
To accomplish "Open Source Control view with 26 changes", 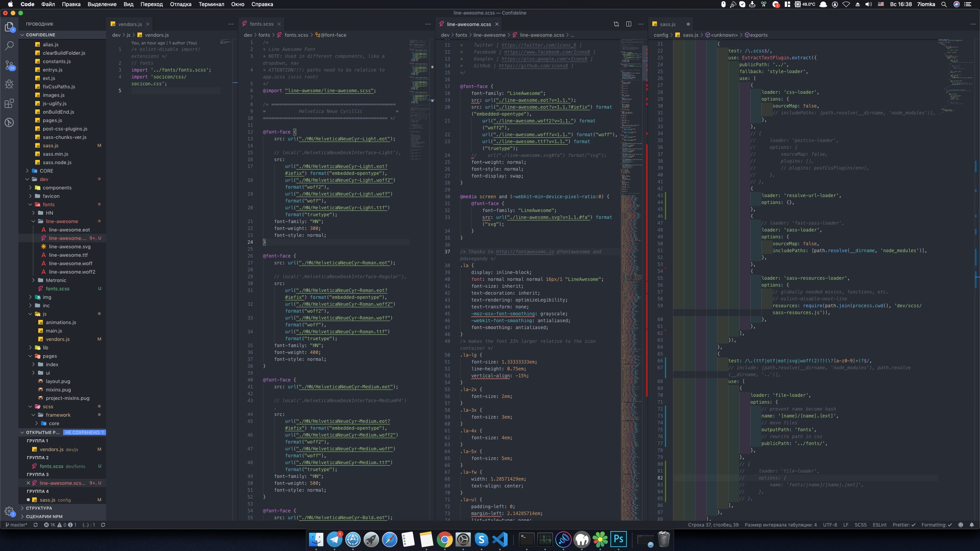I will [9, 65].
